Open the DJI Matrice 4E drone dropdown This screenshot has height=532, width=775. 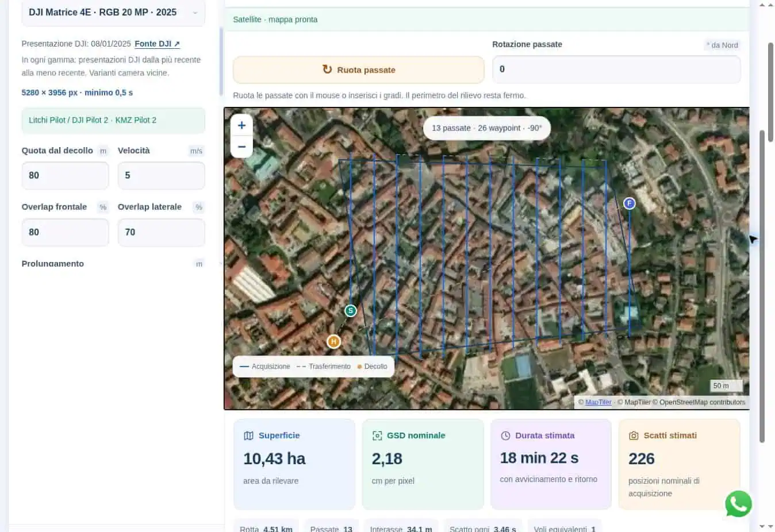pos(113,13)
